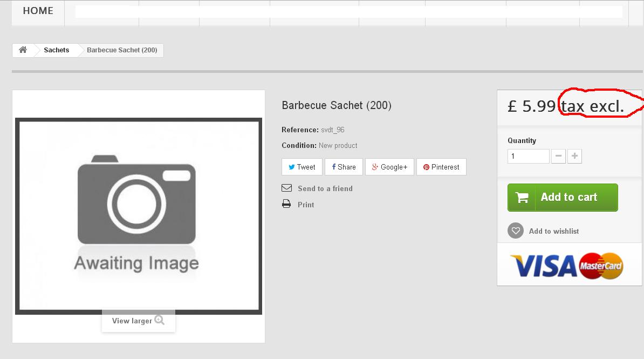Click the Visa logo
The image size is (644, 359).
pos(544,266)
